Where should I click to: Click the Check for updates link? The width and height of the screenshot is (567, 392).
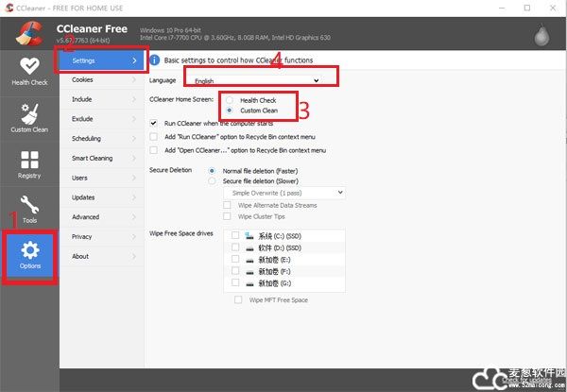coord(526,380)
